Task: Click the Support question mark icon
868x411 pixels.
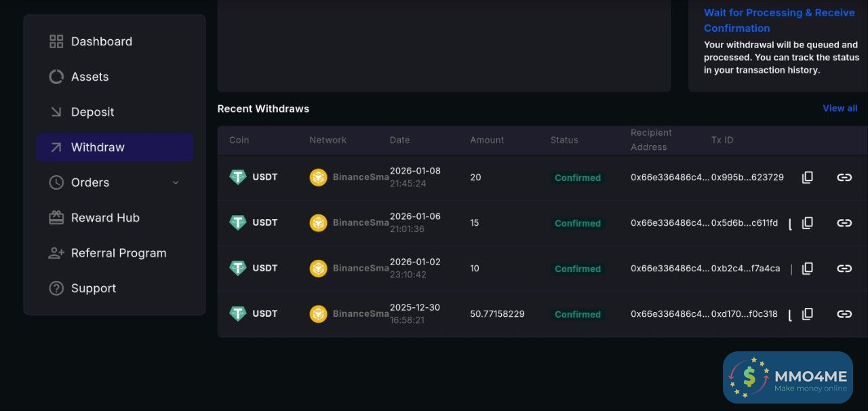Action: (x=56, y=288)
